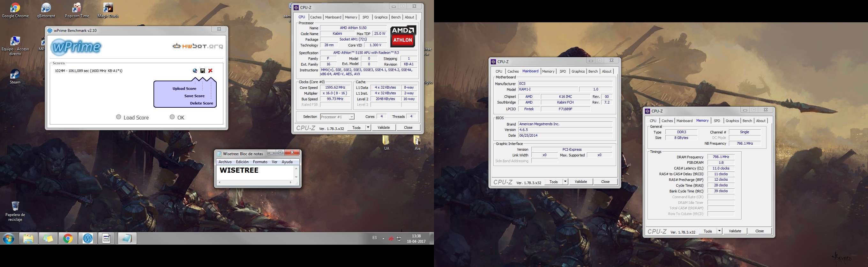
Task: Click the red X delete score icon
Action: click(210, 71)
